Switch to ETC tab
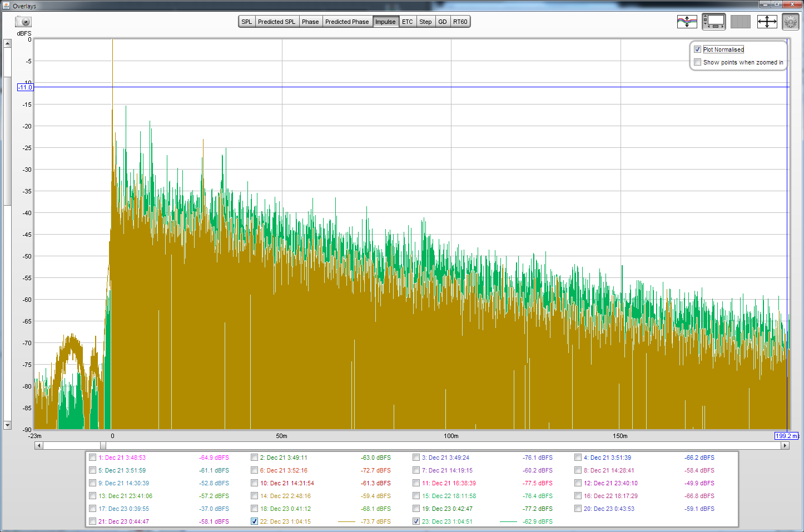 pos(408,22)
